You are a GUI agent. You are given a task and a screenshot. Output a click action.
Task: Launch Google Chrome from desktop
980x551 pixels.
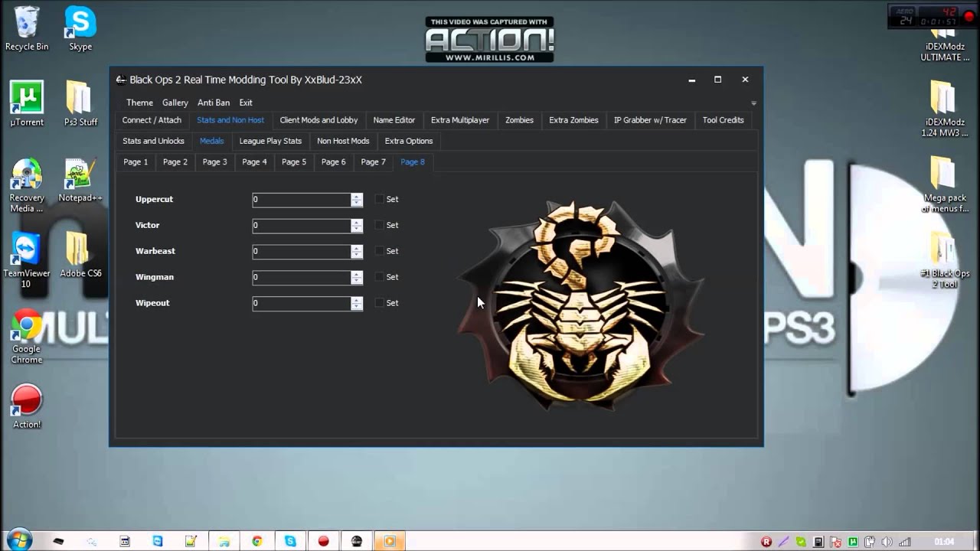tap(27, 337)
